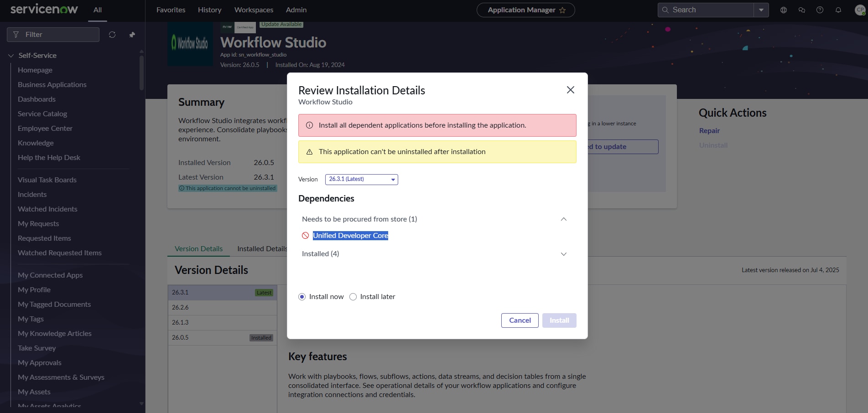
Task: Expand the Installed (4) dependencies
Action: point(563,254)
